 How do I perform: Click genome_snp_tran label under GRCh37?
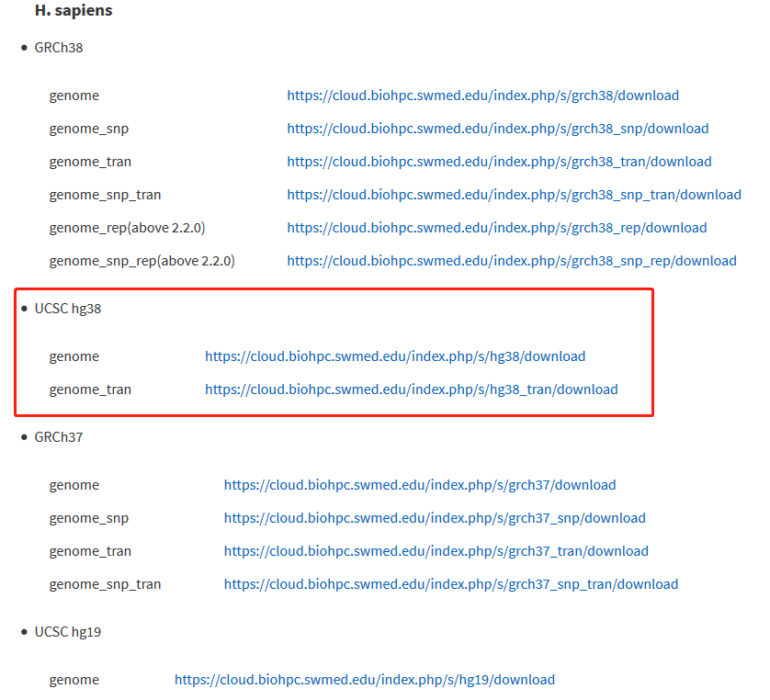(x=105, y=584)
